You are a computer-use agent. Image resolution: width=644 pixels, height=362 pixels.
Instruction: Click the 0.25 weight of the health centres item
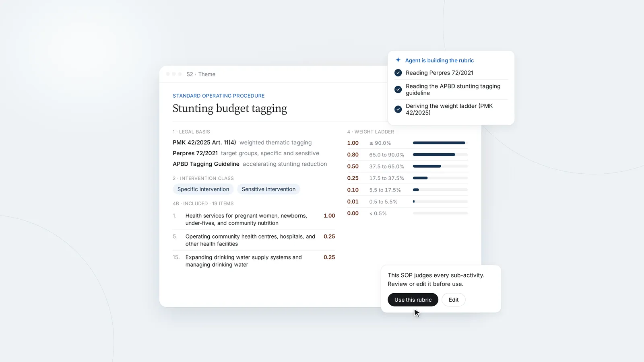coord(329,237)
